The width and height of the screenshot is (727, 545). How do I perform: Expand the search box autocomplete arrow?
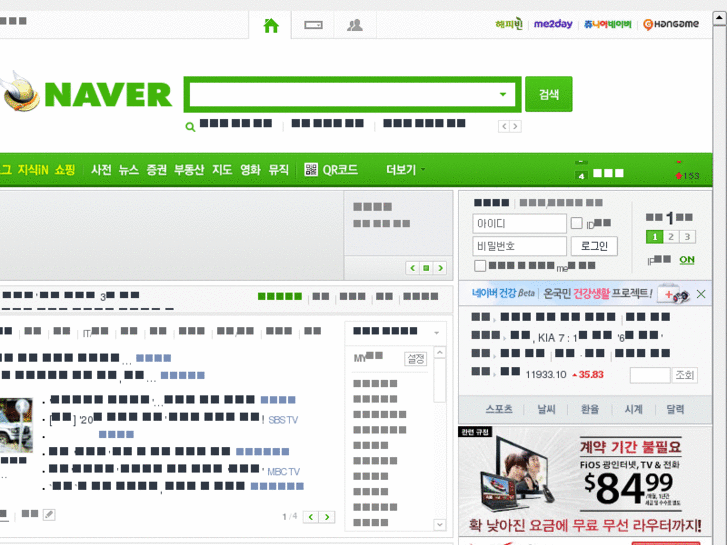click(503, 95)
